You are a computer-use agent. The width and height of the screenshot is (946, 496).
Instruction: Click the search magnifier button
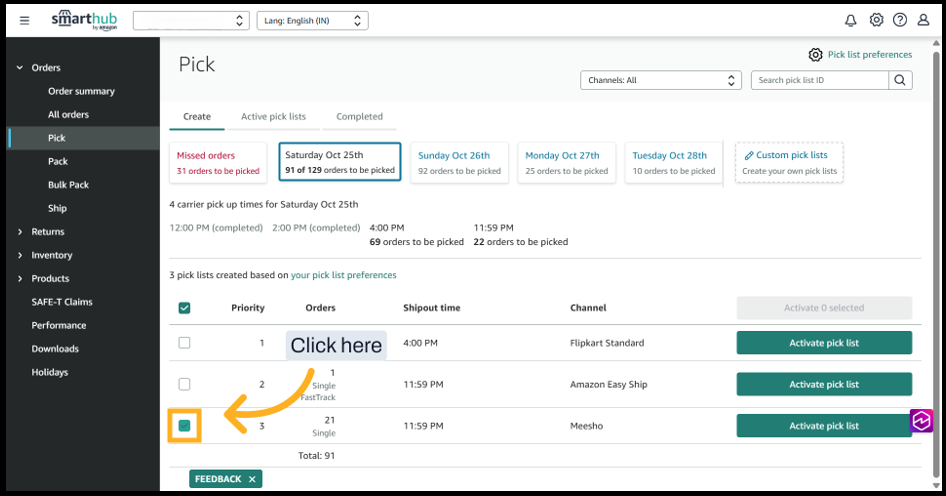click(x=901, y=80)
